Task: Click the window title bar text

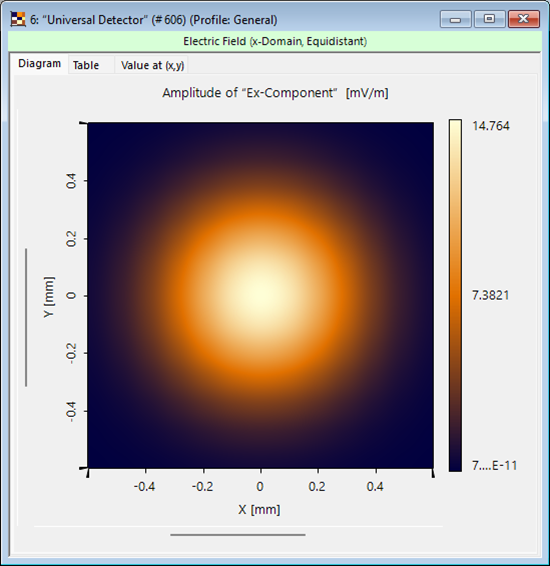Action: tap(154, 20)
